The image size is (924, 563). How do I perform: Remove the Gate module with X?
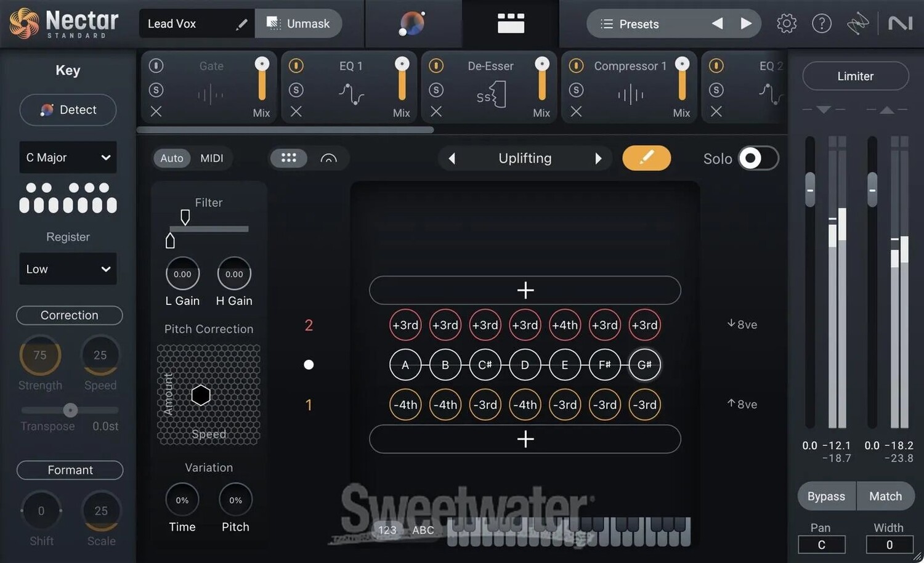pyautogui.click(x=156, y=111)
